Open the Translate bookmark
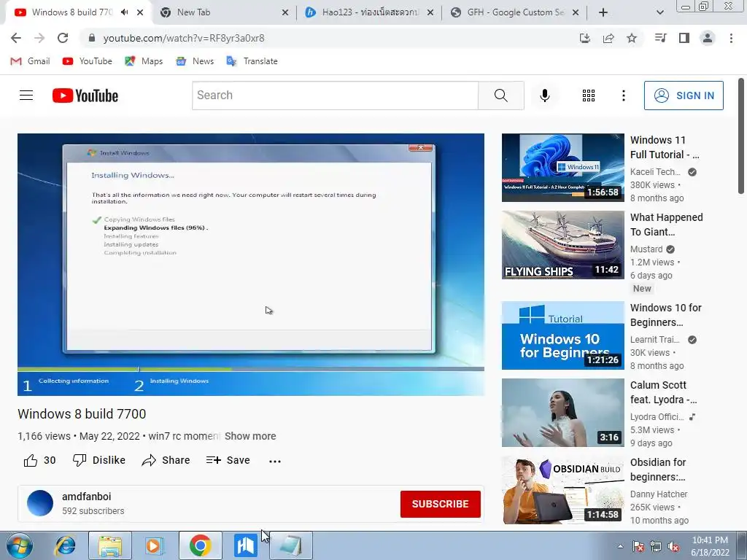This screenshot has height=560, width=747. click(x=252, y=61)
